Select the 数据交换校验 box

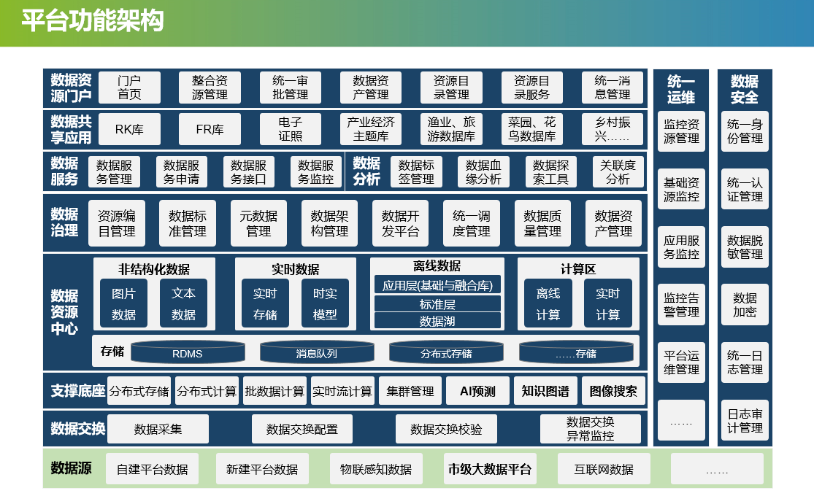click(x=446, y=429)
